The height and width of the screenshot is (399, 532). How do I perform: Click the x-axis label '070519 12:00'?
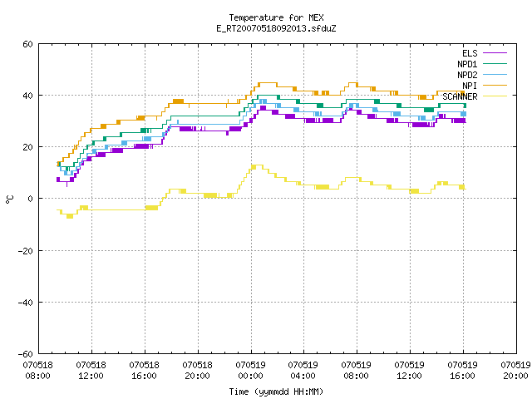(x=410, y=371)
